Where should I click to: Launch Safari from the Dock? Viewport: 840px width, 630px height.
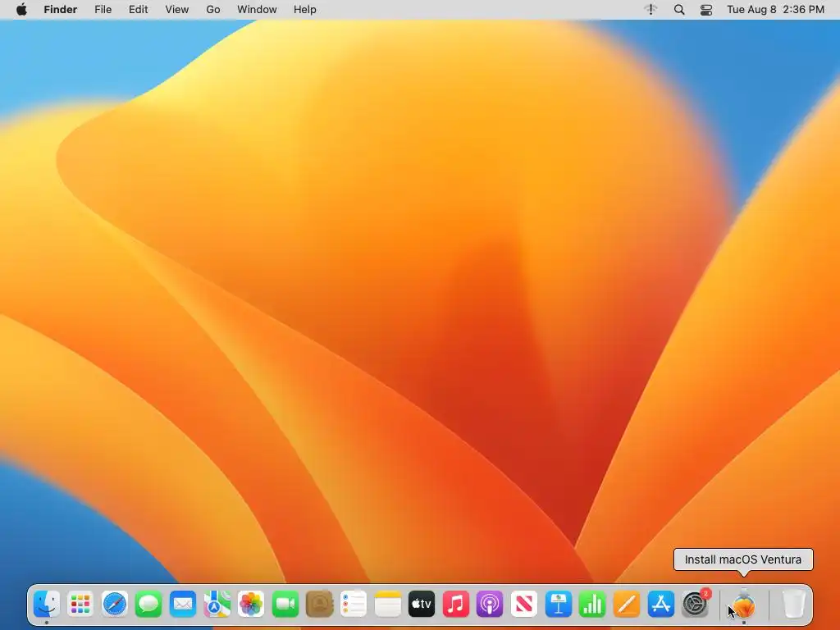click(x=115, y=605)
